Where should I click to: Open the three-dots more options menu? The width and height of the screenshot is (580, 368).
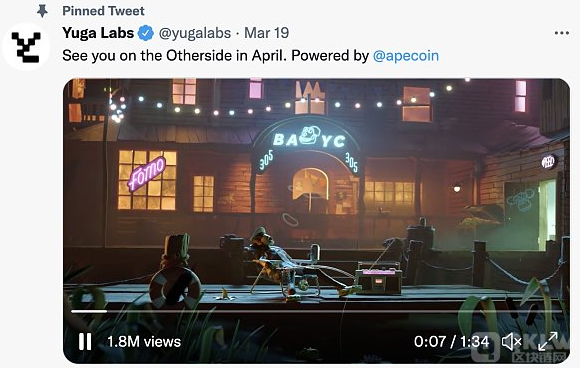point(562,33)
